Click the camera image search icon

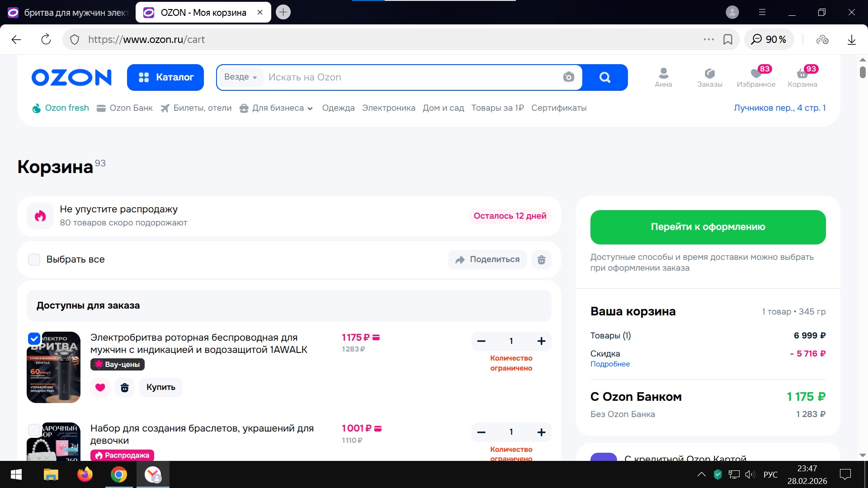[x=568, y=77]
